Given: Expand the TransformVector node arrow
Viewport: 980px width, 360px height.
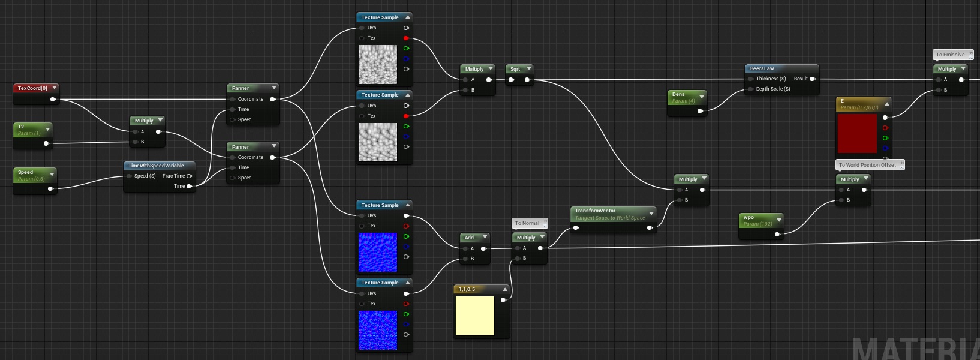Looking at the screenshot, I should point(651,214).
